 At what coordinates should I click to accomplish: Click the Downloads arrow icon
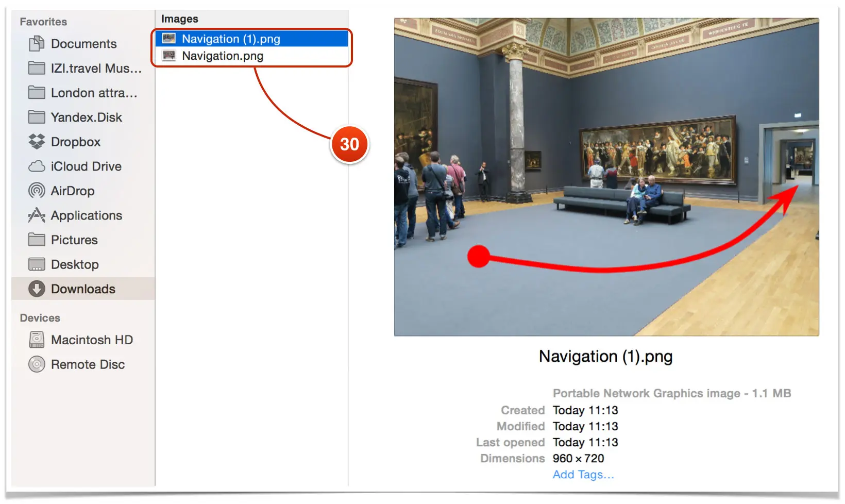click(x=37, y=289)
